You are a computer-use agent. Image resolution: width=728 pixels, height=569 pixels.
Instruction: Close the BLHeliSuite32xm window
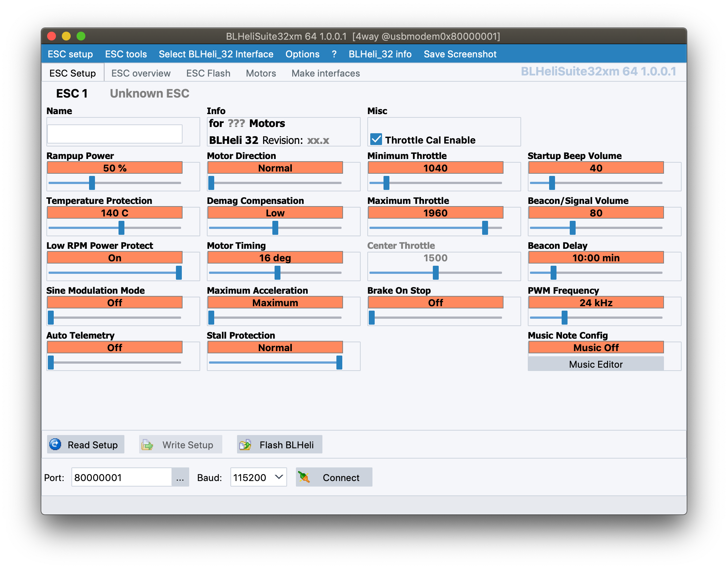pyautogui.click(x=52, y=36)
